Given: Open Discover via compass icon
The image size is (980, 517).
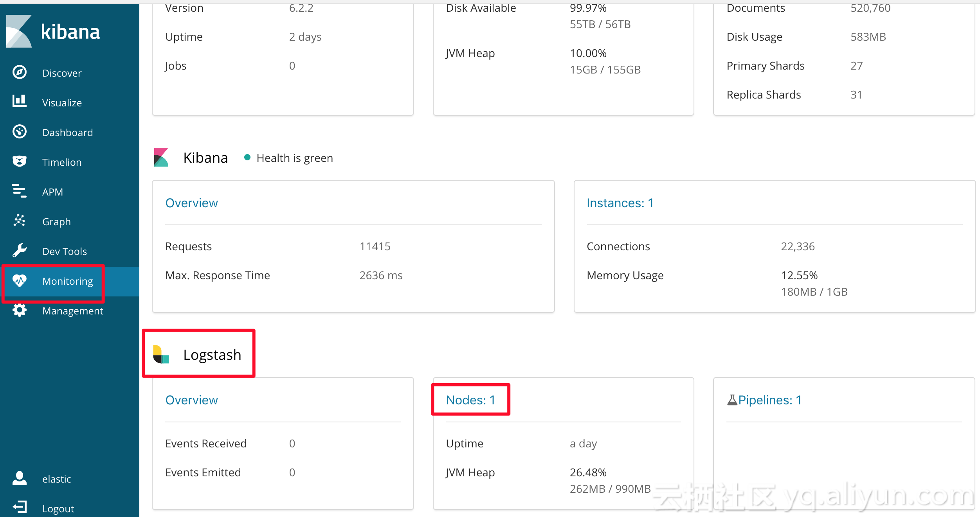Looking at the screenshot, I should (20, 72).
